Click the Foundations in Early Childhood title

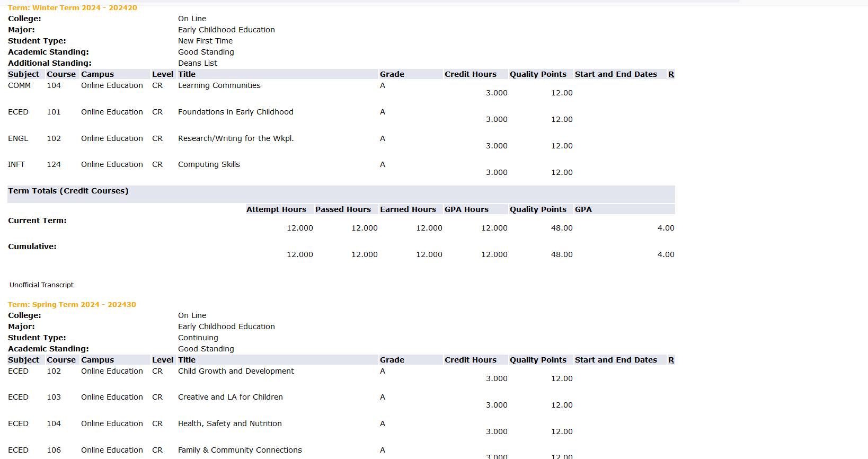(x=235, y=112)
